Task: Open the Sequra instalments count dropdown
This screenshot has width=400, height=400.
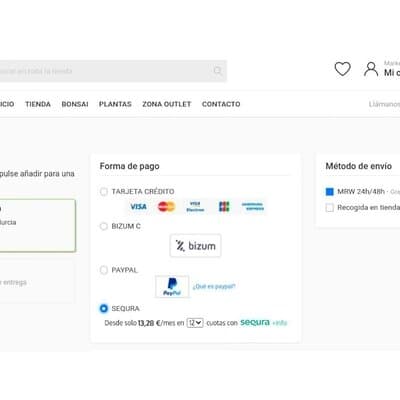Action: tap(195, 323)
